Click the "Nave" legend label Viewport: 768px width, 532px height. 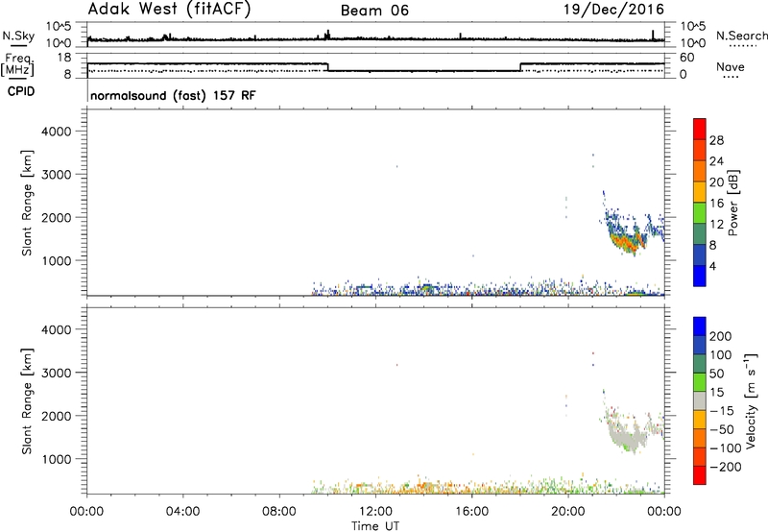(x=731, y=66)
